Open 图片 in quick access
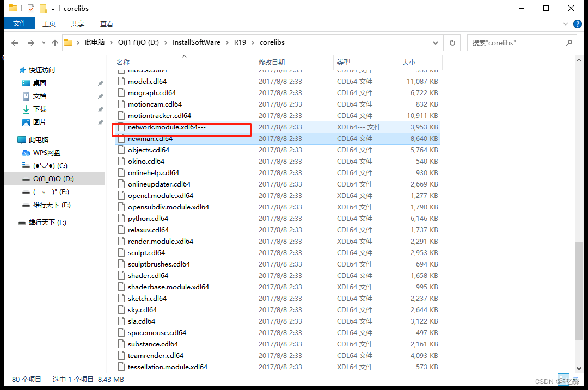This screenshot has height=390, width=588. (x=39, y=122)
